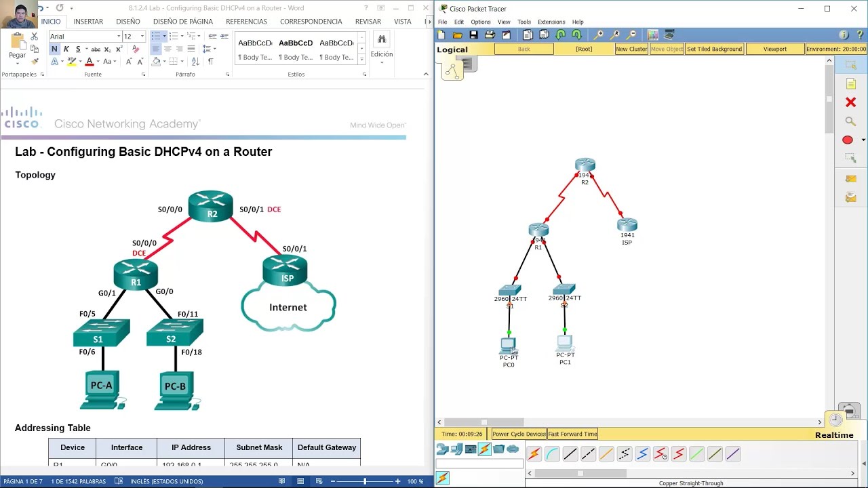868x488 pixels.
Task: Select the Serial DCE cable with clock
Action: (660, 454)
